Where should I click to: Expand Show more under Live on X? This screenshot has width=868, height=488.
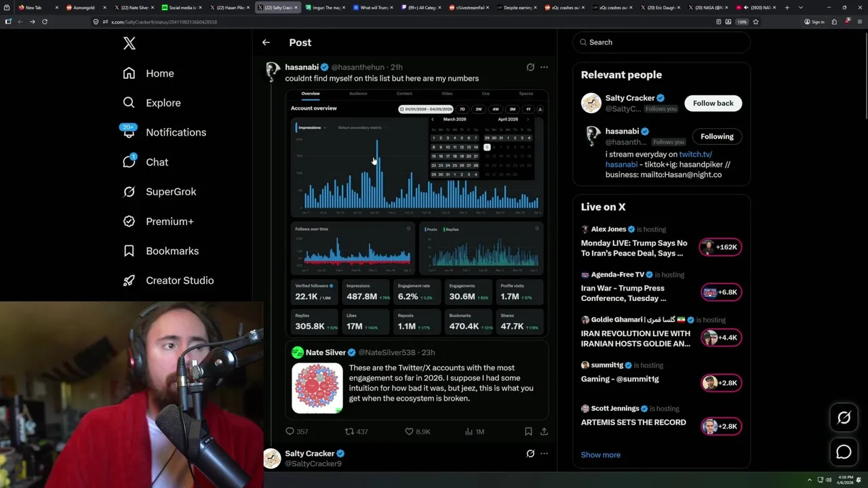click(600, 455)
